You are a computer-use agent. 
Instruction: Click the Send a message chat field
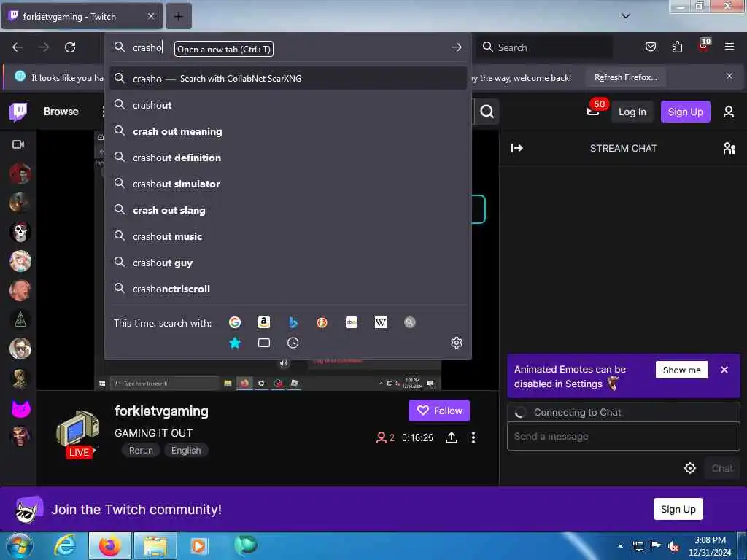click(x=623, y=436)
